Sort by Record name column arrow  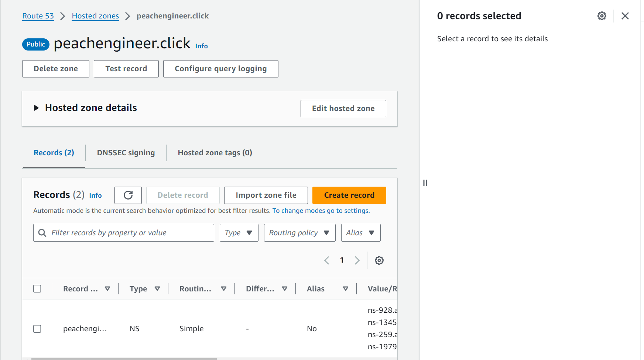pos(107,289)
